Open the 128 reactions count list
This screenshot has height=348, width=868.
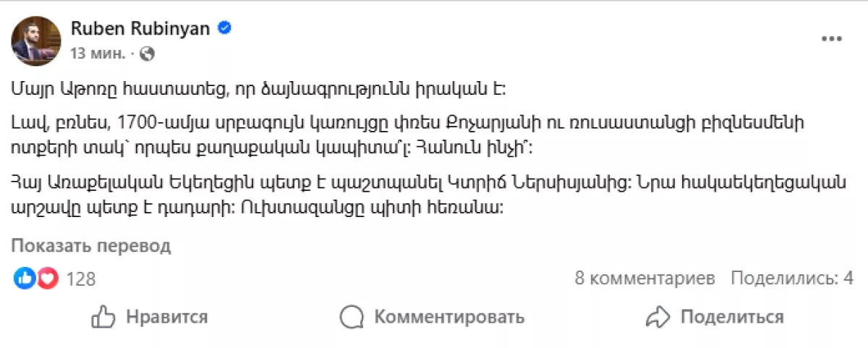[80, 279]
